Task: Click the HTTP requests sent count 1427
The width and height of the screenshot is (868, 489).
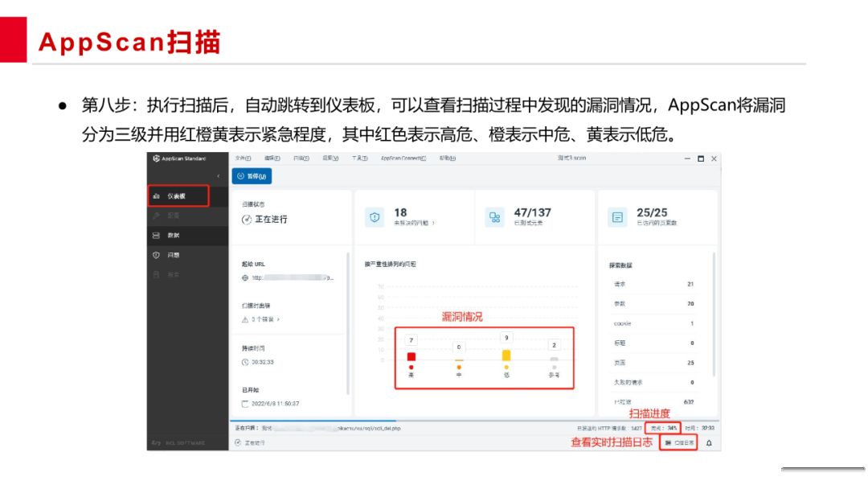Action: click(637, 428)
